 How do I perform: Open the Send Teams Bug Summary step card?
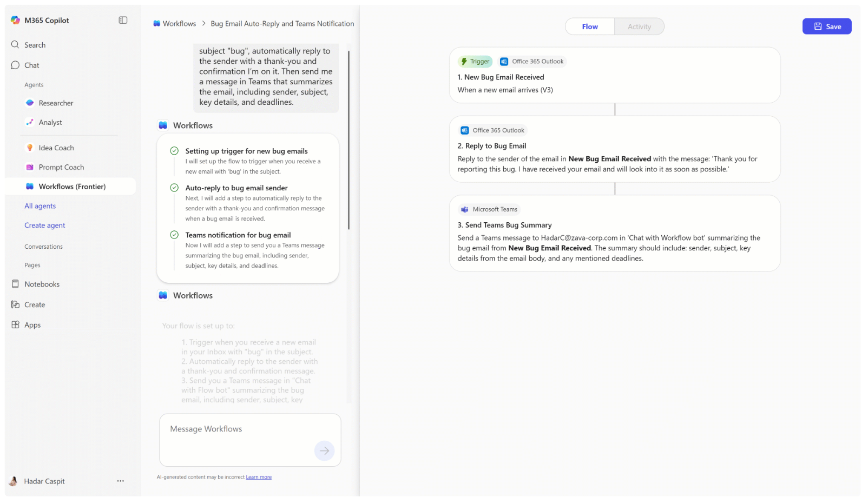[x=615, y=234]
